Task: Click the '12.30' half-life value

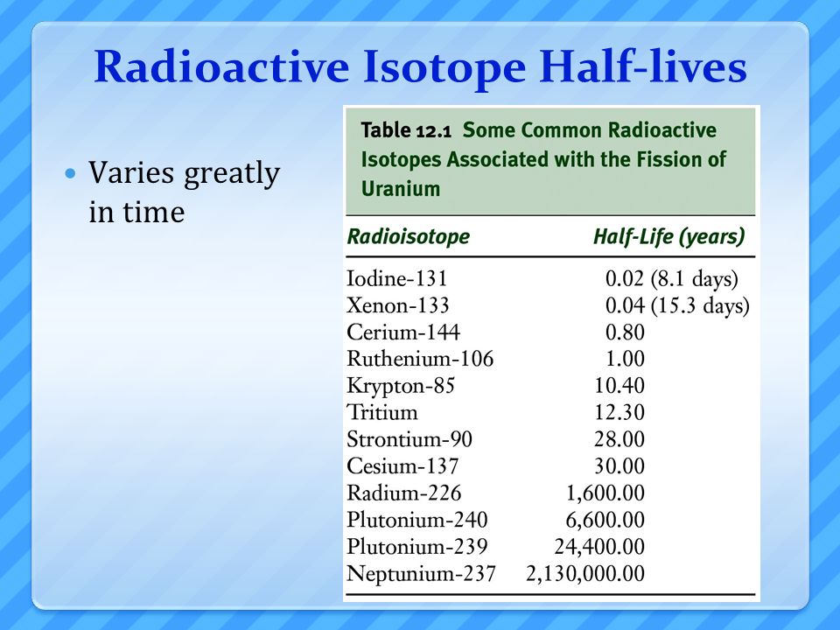Action: pyautogui.click(x=619, y=412)
